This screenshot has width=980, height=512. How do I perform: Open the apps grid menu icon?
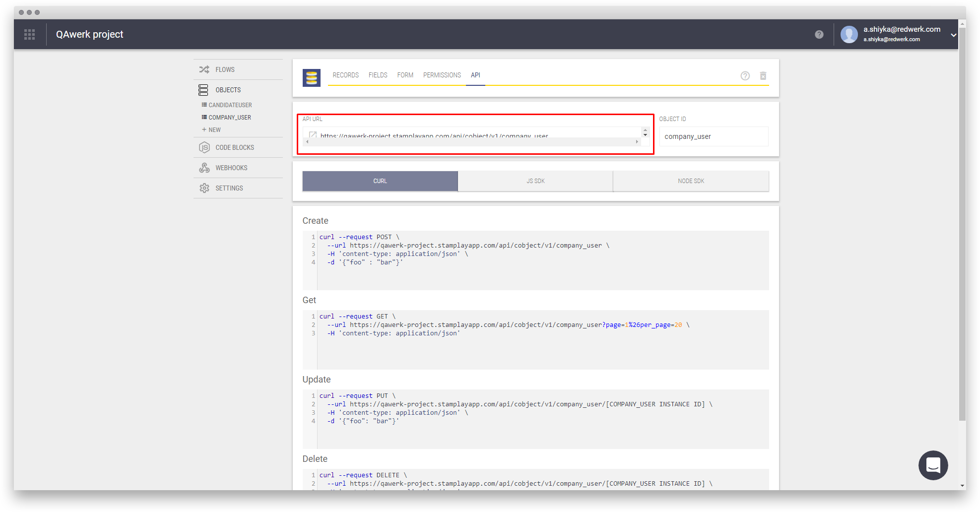(x=30, y=34)
